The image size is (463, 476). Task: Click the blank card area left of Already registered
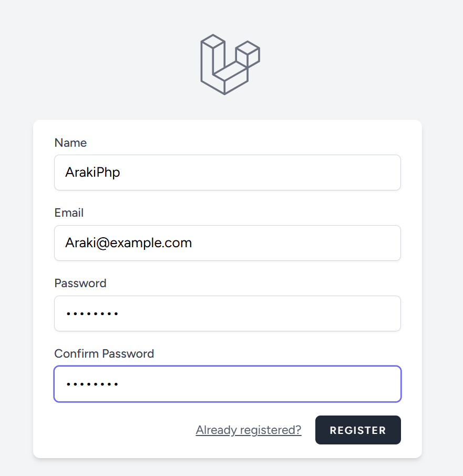pos(116,430)
